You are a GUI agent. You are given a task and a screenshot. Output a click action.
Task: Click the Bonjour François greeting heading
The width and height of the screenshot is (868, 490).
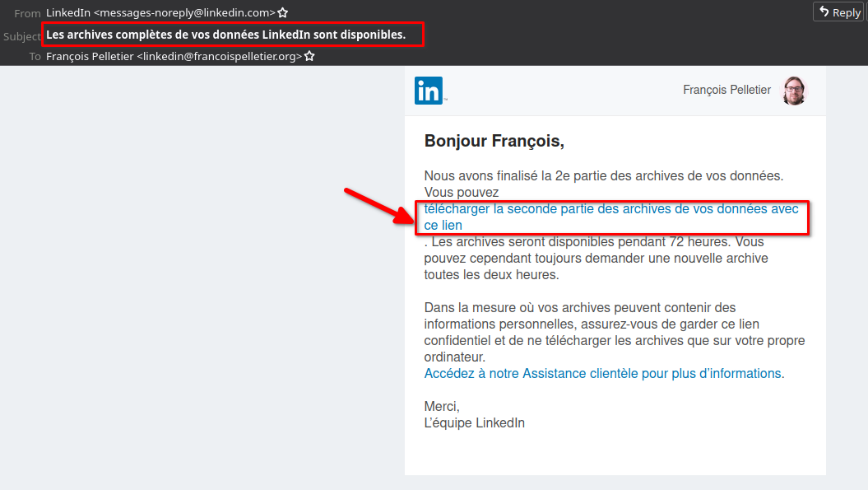494,141
